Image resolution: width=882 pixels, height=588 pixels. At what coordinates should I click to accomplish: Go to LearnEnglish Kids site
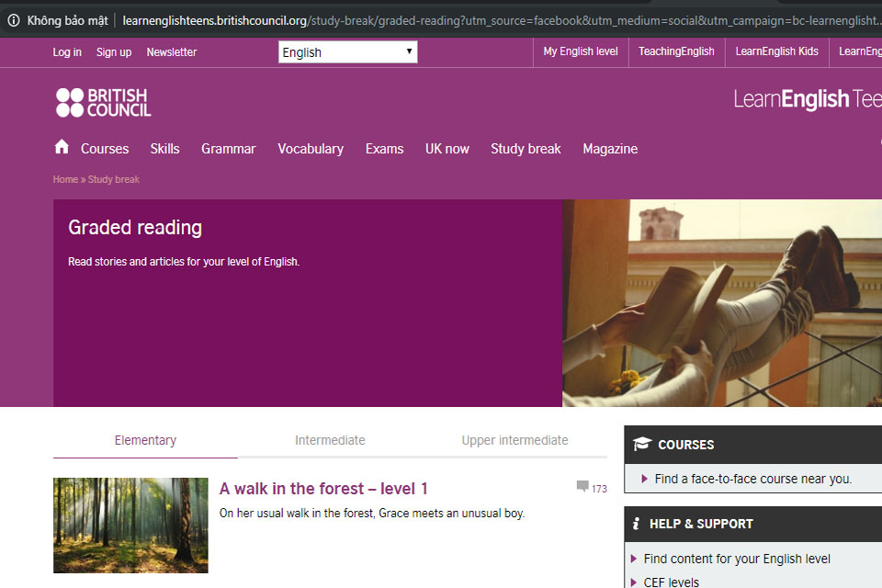tap(777, 51)
